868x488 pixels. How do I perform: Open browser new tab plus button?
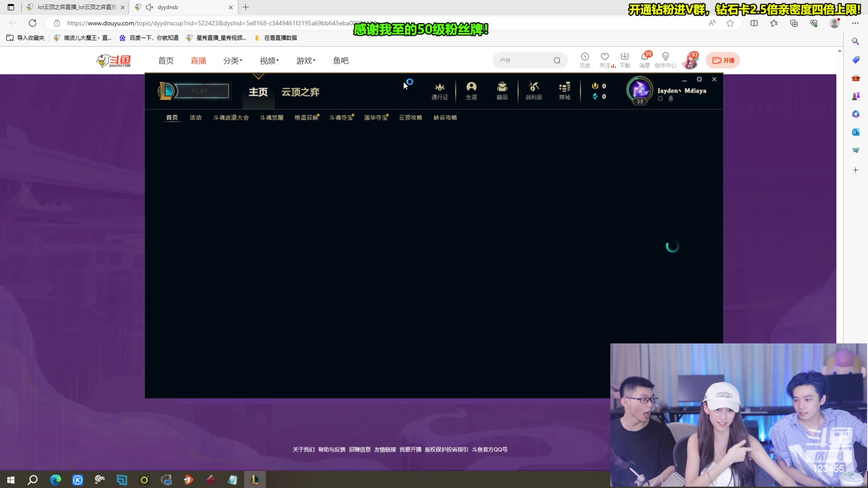pos(246,7)
